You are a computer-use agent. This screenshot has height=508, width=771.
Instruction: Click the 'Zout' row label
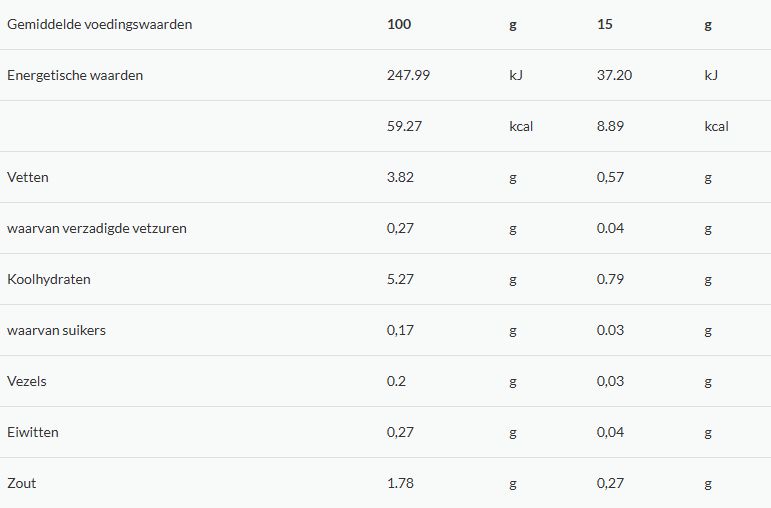tap(22, 483)
